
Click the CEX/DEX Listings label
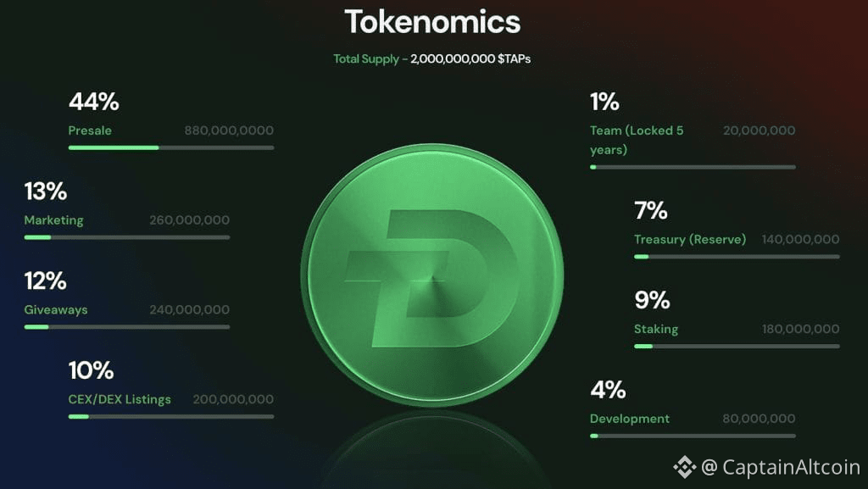(x=120, y=399)
